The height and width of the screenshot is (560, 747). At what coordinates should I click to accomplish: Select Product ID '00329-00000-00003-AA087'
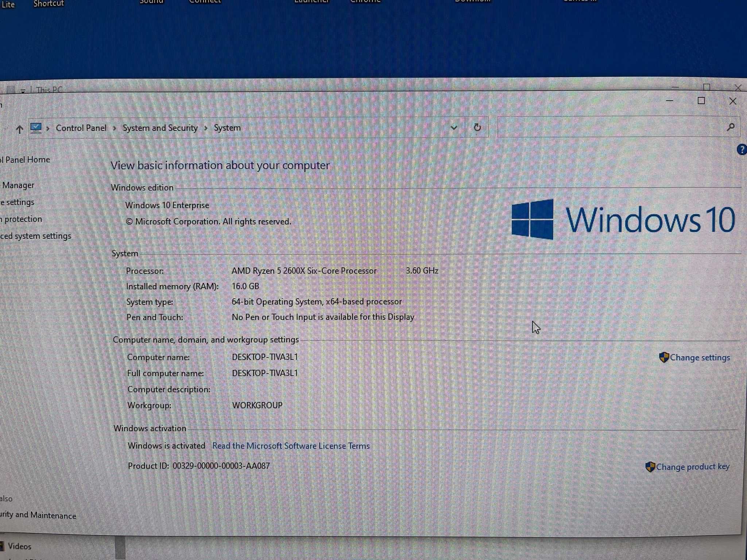[221, 466]
